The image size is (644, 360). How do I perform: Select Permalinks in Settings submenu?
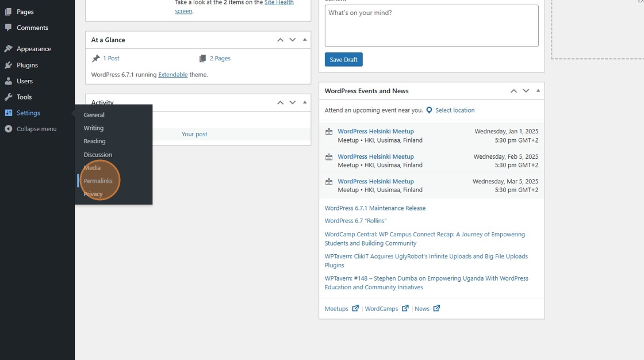point(98,181)
